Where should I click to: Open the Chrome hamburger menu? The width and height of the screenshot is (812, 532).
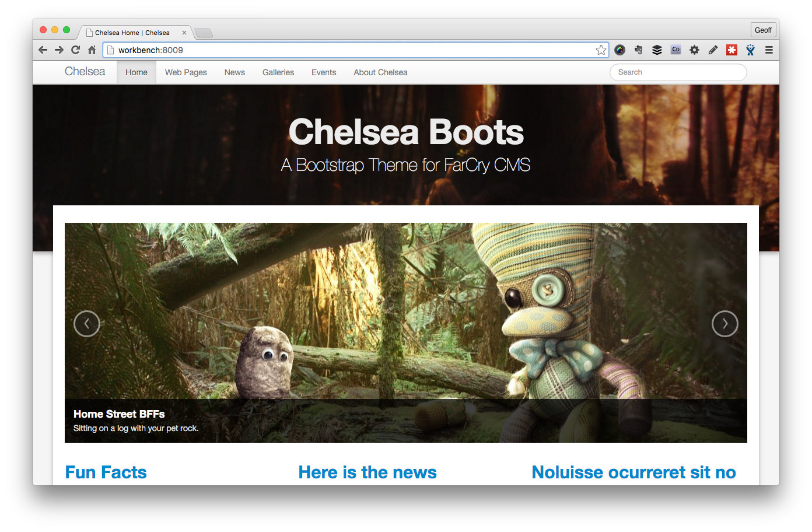[769, 50]
